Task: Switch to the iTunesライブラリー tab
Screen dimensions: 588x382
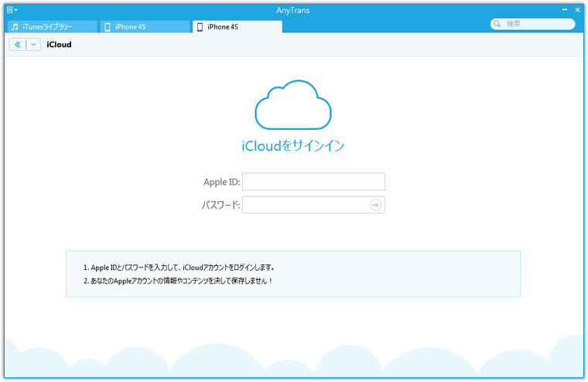Action: [x=53, y=26]
